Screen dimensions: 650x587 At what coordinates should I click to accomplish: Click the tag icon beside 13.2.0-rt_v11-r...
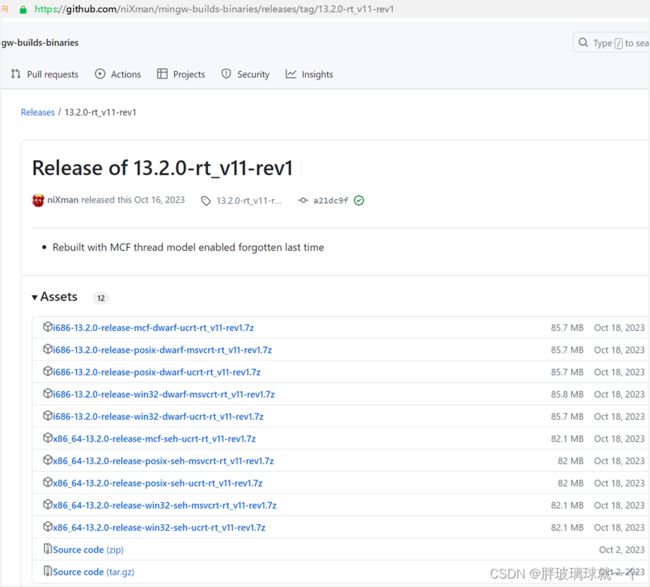[x=206, y=201]
